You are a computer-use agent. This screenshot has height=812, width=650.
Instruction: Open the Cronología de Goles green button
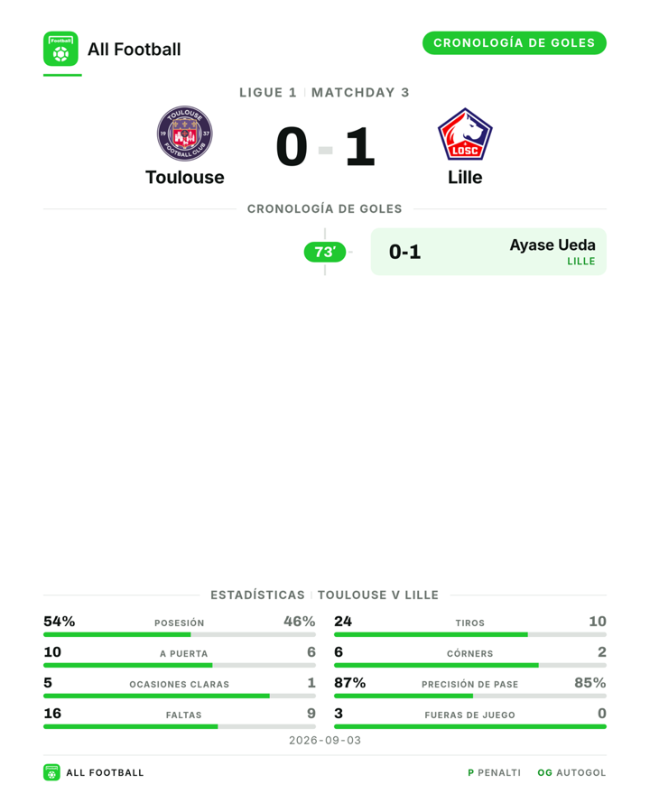515,43
